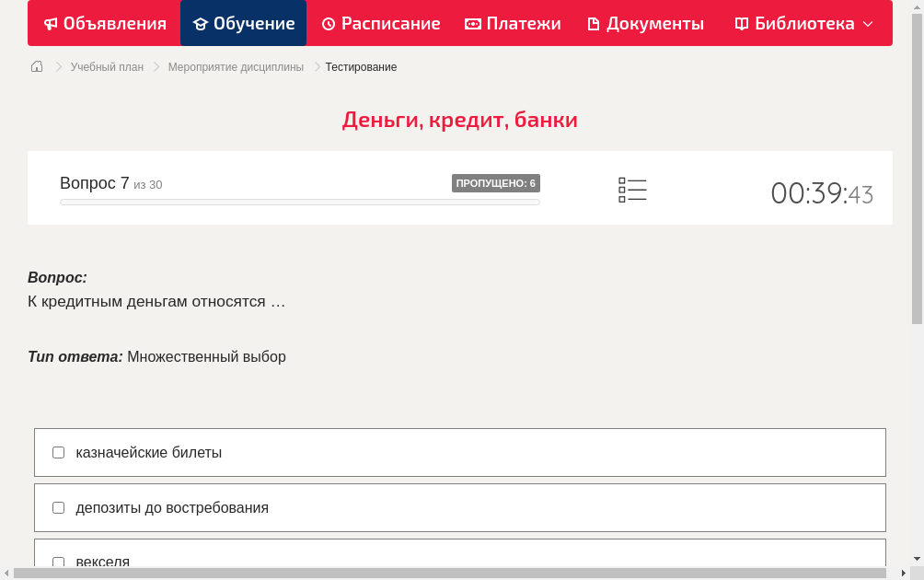Click the card icon beside Платежи
Image resolution: width=924 pixels, height=580 pixels.
pos(473,23)
